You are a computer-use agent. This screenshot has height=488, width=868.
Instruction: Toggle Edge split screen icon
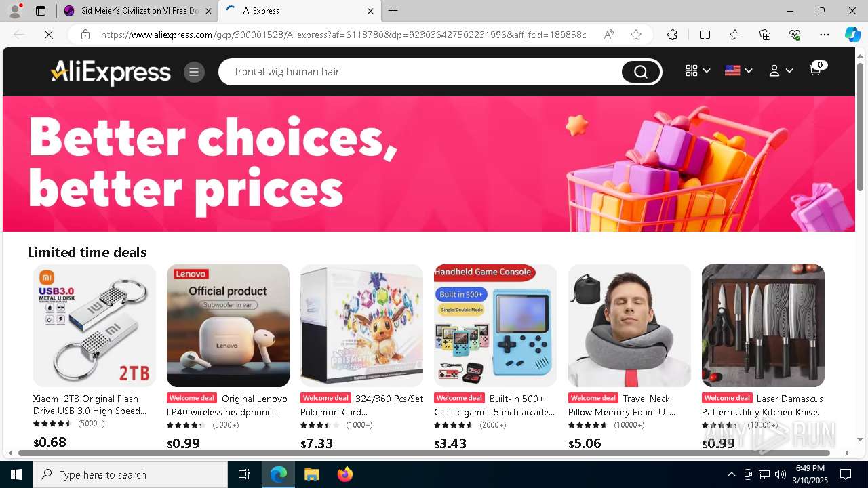pos(705,35)
